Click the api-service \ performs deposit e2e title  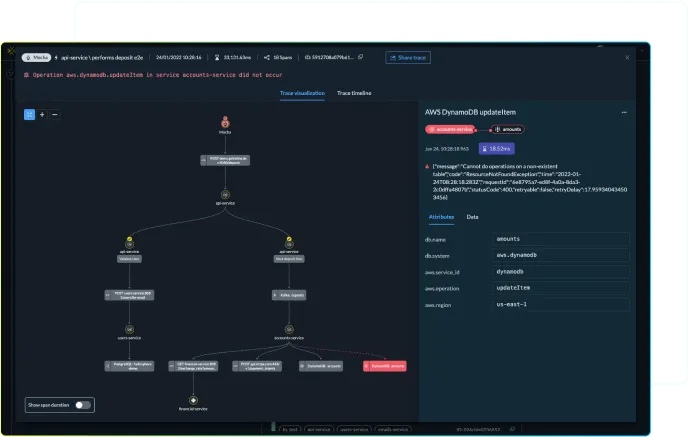tap(102, 58)
